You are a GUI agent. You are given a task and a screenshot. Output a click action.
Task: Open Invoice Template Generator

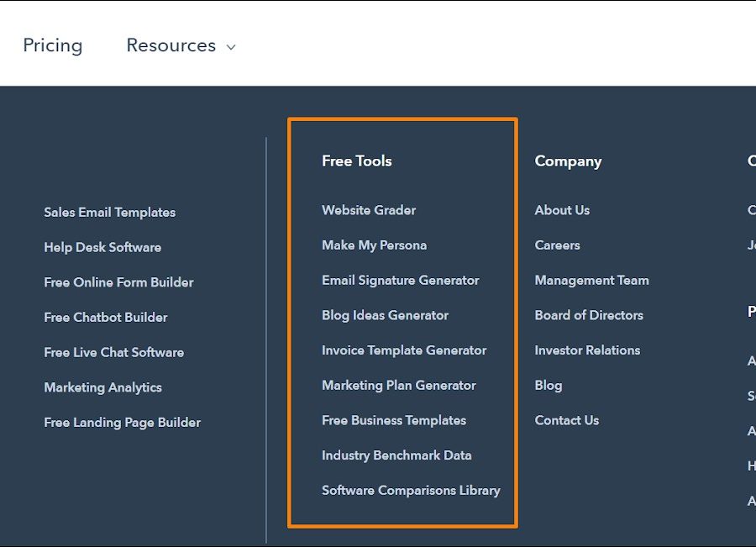404,350
